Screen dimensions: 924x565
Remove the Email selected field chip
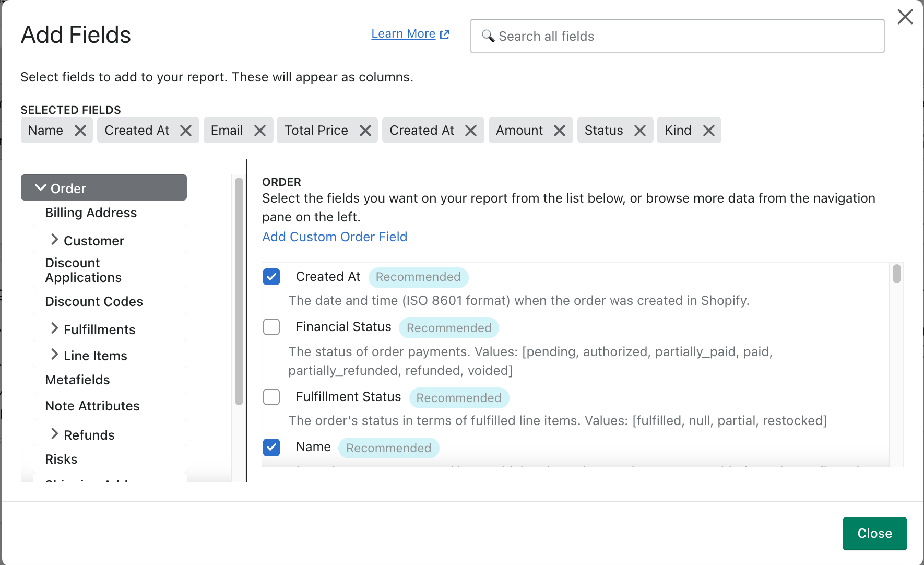pos(260,131)
